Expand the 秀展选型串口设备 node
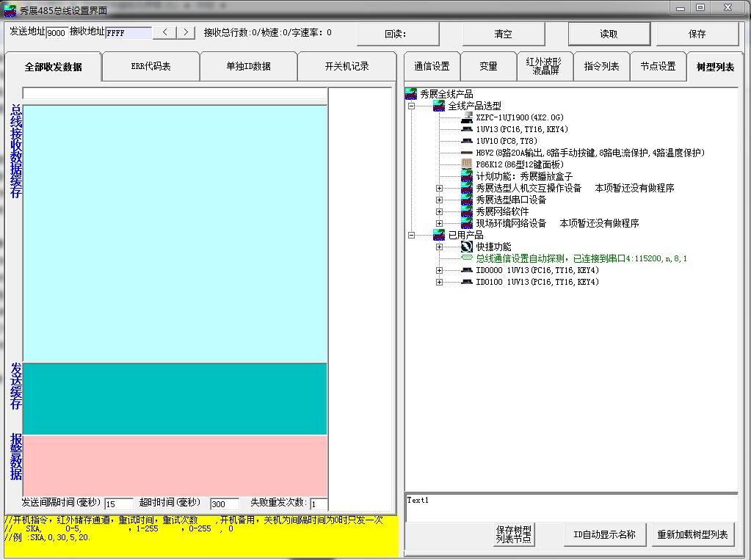Screen dimensions: 751x560 439,200
